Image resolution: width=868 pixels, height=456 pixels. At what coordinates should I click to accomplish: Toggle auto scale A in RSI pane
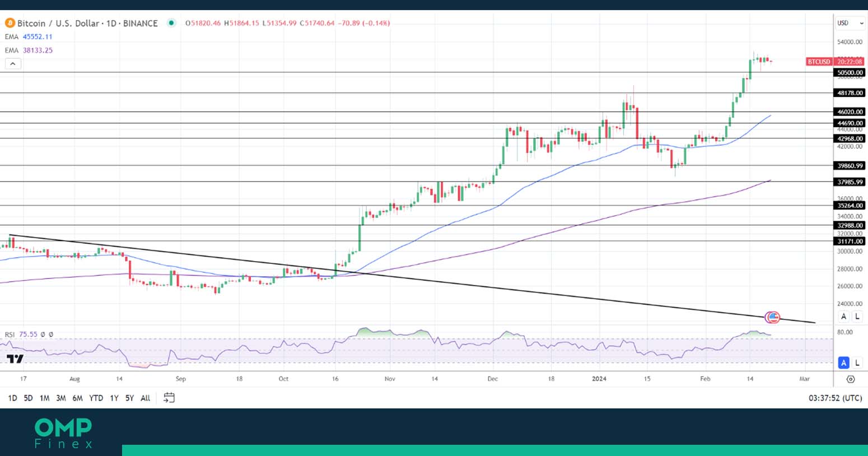click(x=843, y=362)
